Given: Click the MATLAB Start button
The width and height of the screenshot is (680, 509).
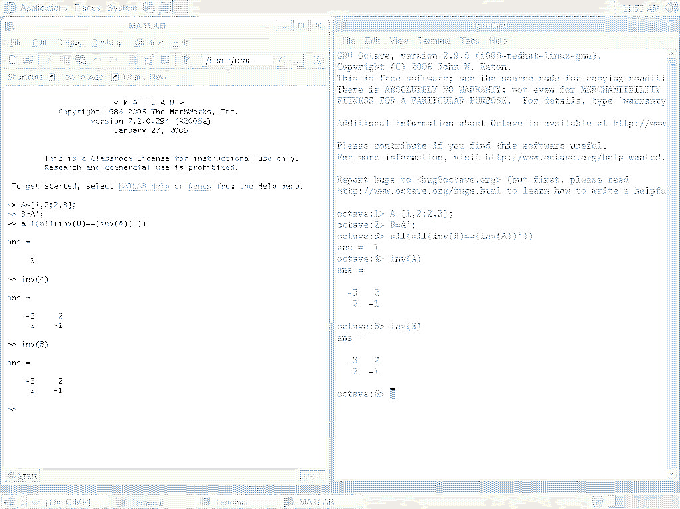Looking at the screenshot, I should tap(24, 474).
